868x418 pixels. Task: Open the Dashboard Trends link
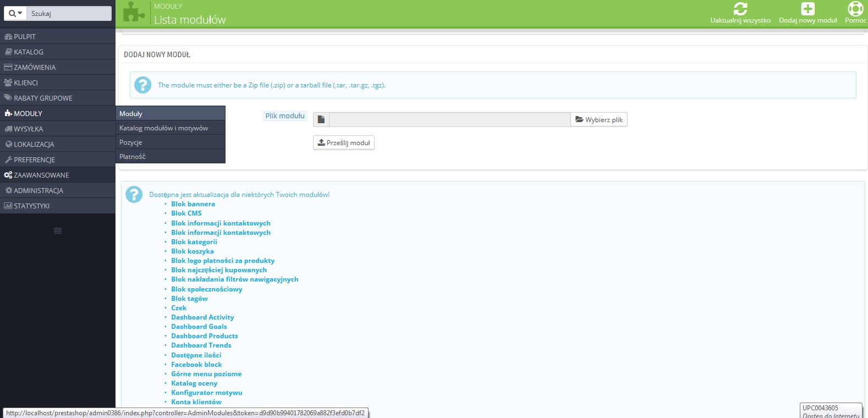(x=201, y=345)
